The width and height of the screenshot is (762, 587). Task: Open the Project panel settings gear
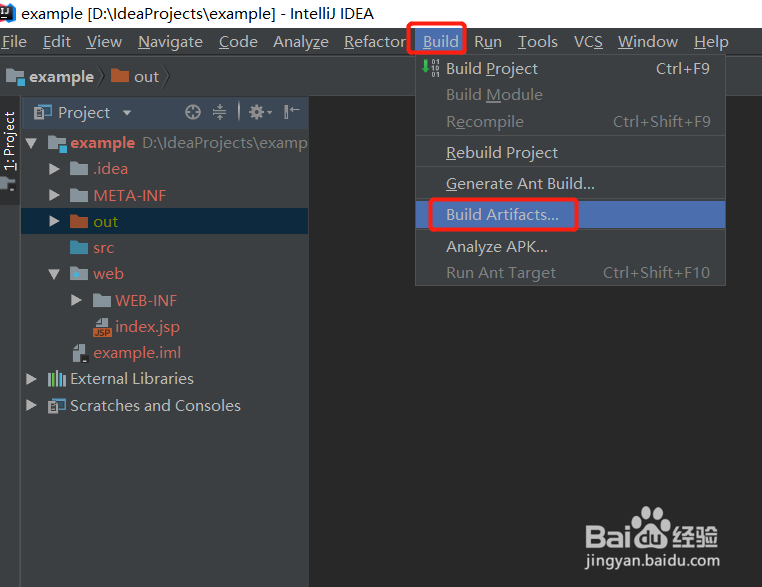(x=260, y=112)
